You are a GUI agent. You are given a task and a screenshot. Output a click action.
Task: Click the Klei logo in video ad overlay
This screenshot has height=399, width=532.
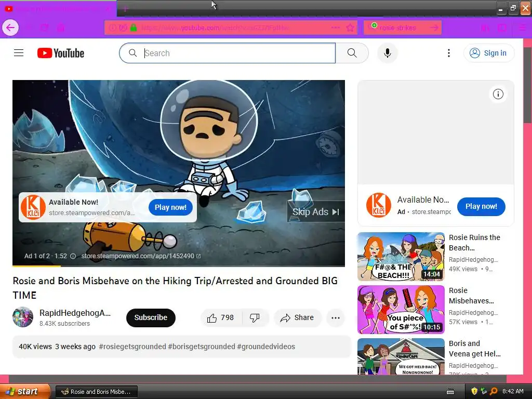[x=33, y=207]
